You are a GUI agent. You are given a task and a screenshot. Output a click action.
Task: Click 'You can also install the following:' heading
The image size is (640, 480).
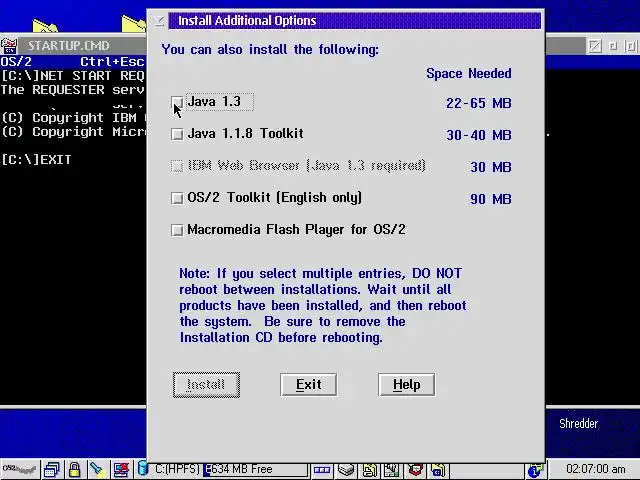pos(270,49)
